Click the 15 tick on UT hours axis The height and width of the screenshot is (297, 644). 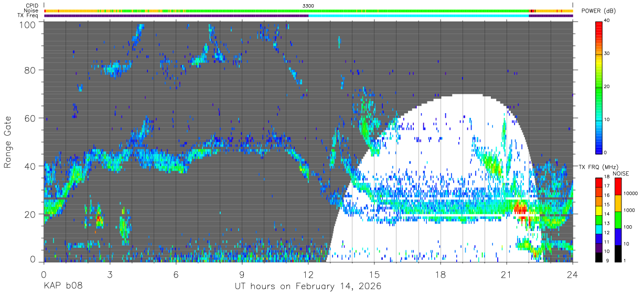point(374,273)
